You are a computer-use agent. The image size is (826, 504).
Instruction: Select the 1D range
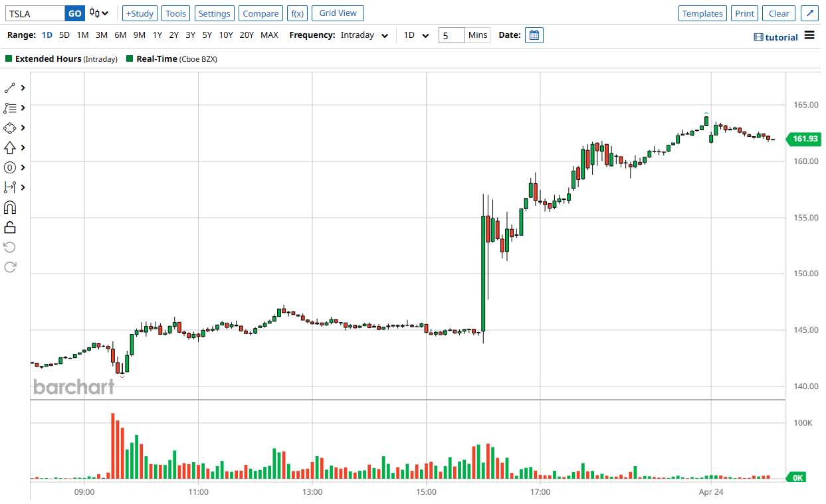click(x=47, y=35)
